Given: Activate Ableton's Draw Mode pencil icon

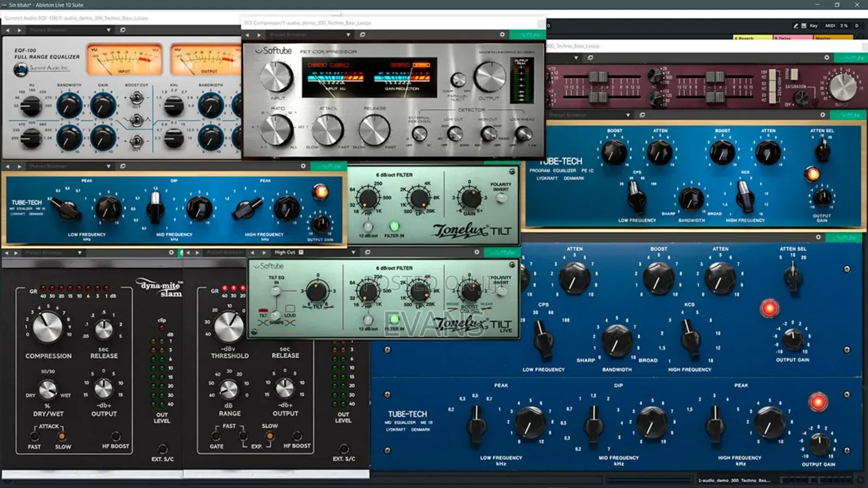Looking at the screenshot, I should tap(796, 25).
